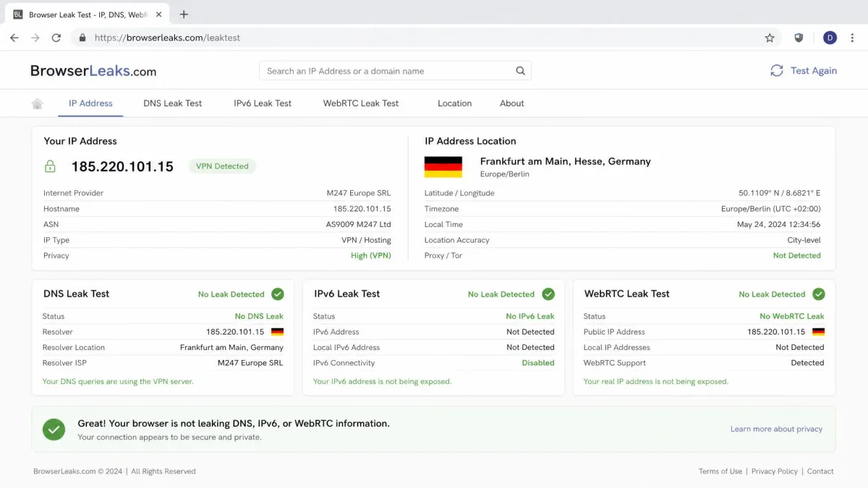The image size is (868, 488).
Task: Click the Frankfurt am Main, Hesse, Germany heading
Action: point(566,161)
